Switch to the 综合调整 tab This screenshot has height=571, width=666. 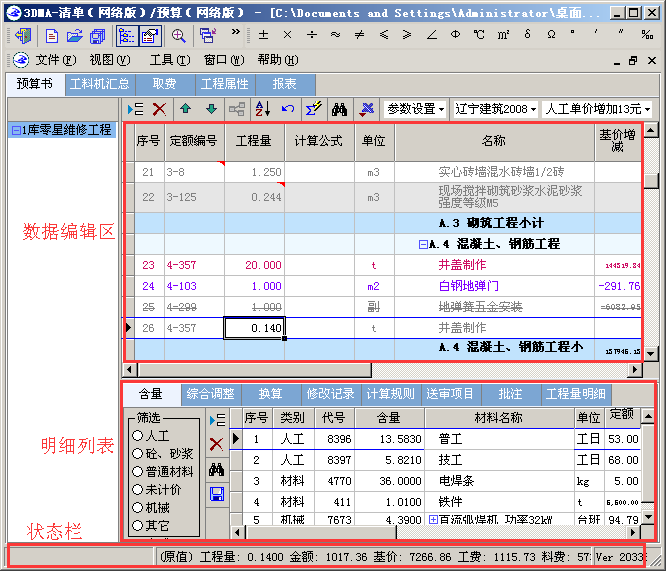point(211,394)
